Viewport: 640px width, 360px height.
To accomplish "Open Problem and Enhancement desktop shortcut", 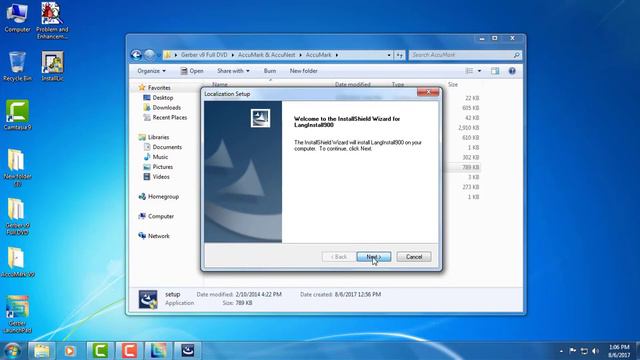I will (52, 20).
